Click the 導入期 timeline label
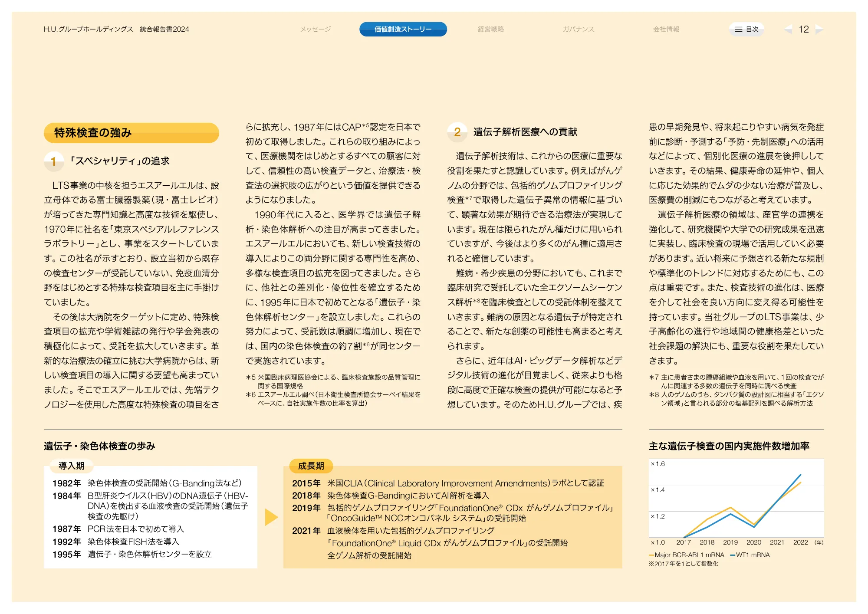 click(72, 466)
